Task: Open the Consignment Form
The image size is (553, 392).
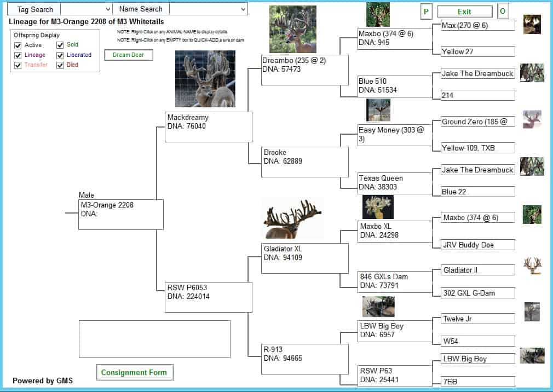Action: point(135,372)
